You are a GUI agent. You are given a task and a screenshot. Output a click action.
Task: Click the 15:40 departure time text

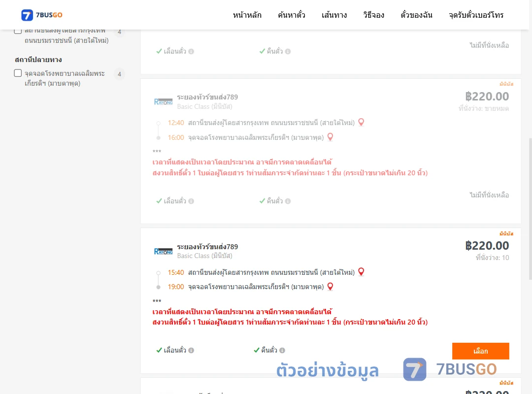[176, 272]
